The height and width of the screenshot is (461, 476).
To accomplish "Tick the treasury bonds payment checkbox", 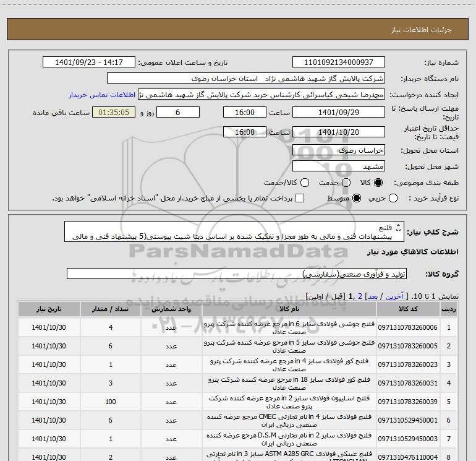I will coord(300,198).
